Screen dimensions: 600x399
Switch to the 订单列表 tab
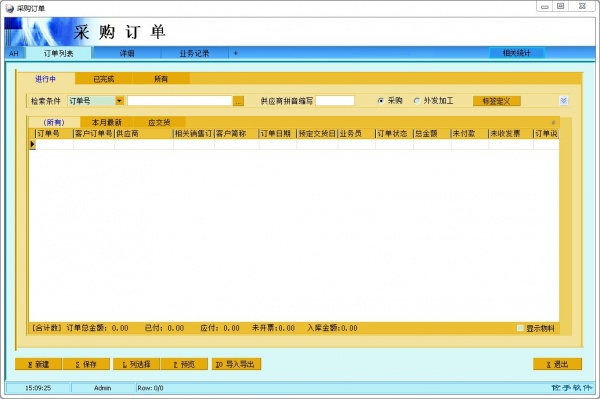pyautogui.click(x=58, y=53)
